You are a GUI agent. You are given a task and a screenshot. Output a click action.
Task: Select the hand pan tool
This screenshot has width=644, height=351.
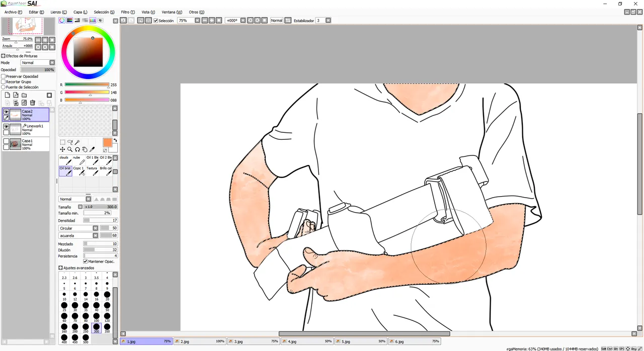pyautogui.click(x=85, y=149)
